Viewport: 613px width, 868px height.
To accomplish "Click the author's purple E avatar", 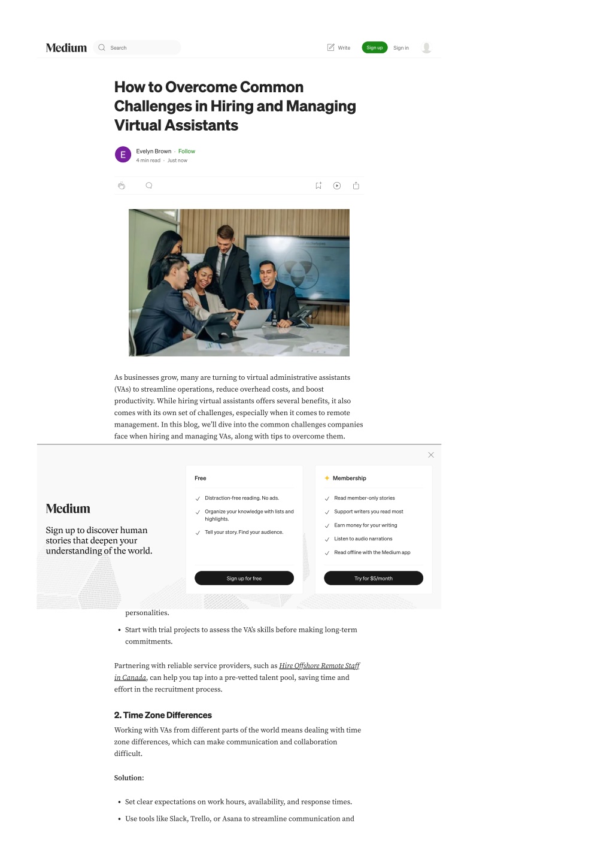I will click(123, 155).
